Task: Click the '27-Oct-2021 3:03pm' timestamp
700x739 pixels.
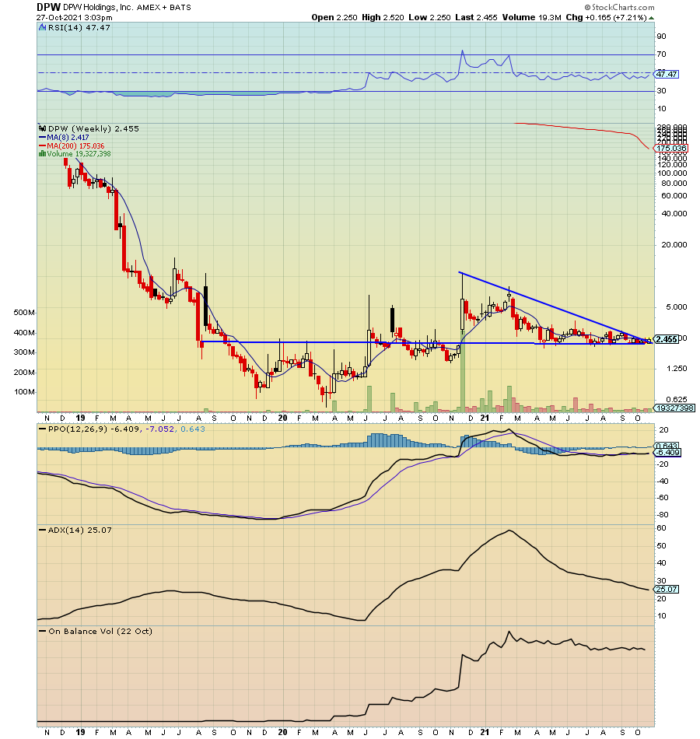Action: tap(75, 18)
